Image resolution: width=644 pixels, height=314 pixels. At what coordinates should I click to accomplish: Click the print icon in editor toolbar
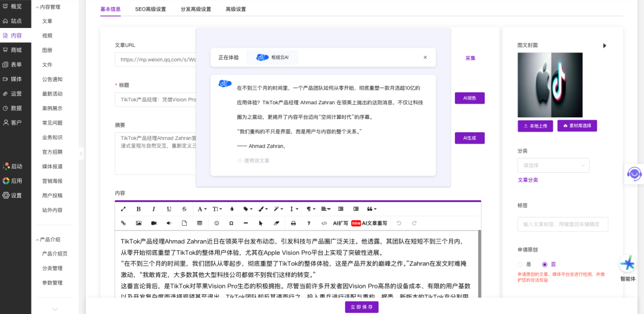pos(293,223)
